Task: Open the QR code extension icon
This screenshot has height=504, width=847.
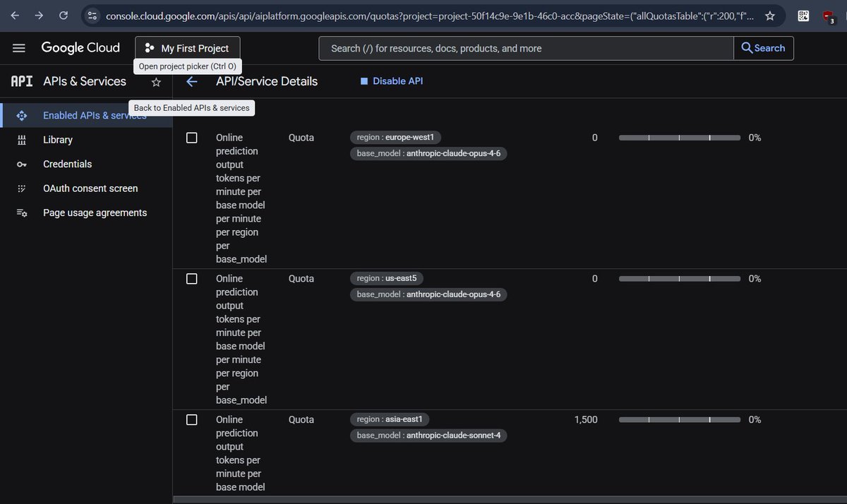Action: coord(803,15)
